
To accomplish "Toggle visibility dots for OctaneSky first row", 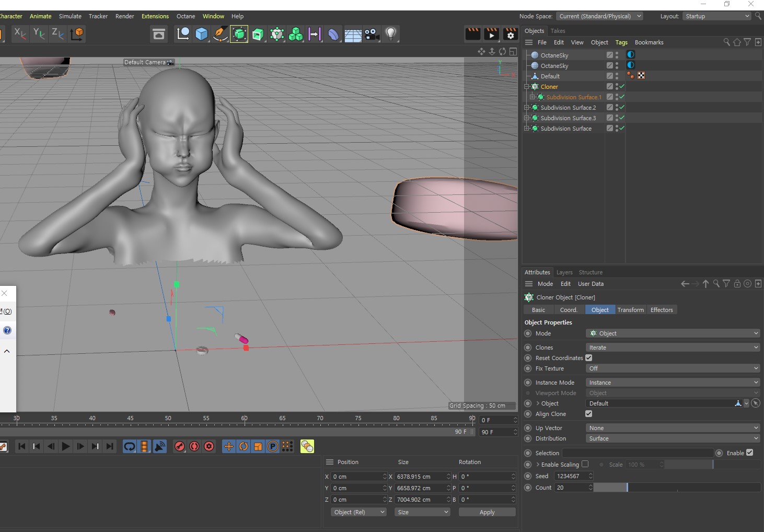I will point(617,55).
